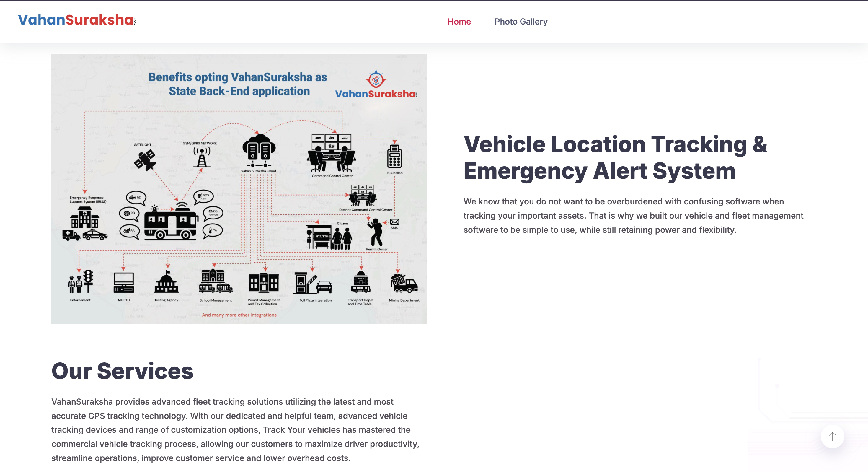Click the District Command Control Center icon
The height and width of the screenshot is (472, 868).
click(363, 196)
